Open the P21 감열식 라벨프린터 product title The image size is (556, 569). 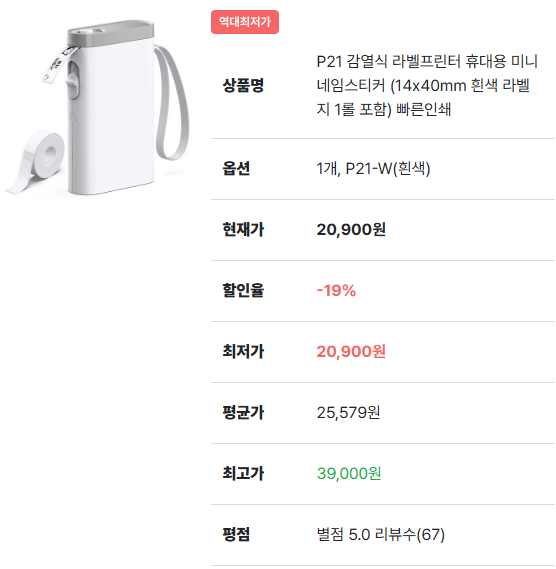[x=427, y=86]
